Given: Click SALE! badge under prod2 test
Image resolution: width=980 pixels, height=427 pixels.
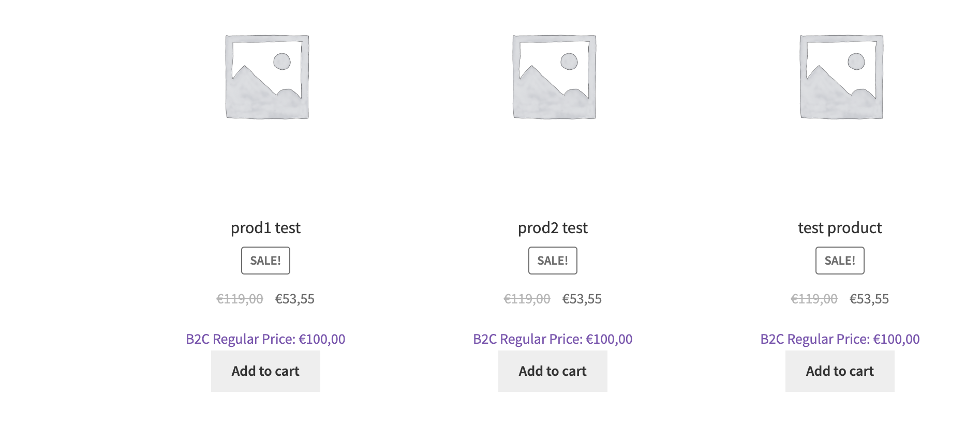Looking at the screenshot, I should (x=553, y=261).
